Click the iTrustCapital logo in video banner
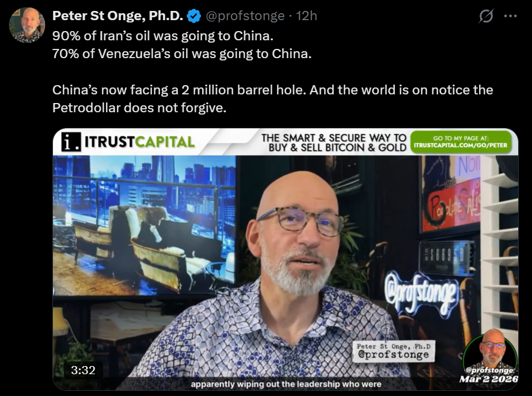The height and width of the screenshot is (396, 532). click(x=128, y=142)
